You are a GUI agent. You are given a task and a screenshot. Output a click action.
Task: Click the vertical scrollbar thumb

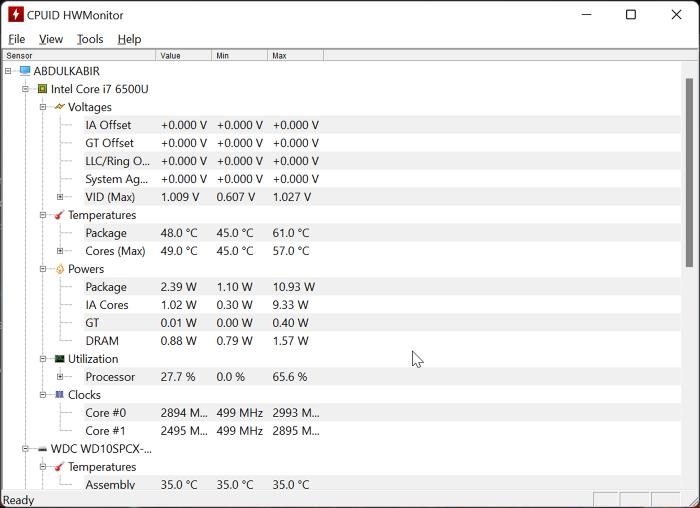tap(689, 173)
